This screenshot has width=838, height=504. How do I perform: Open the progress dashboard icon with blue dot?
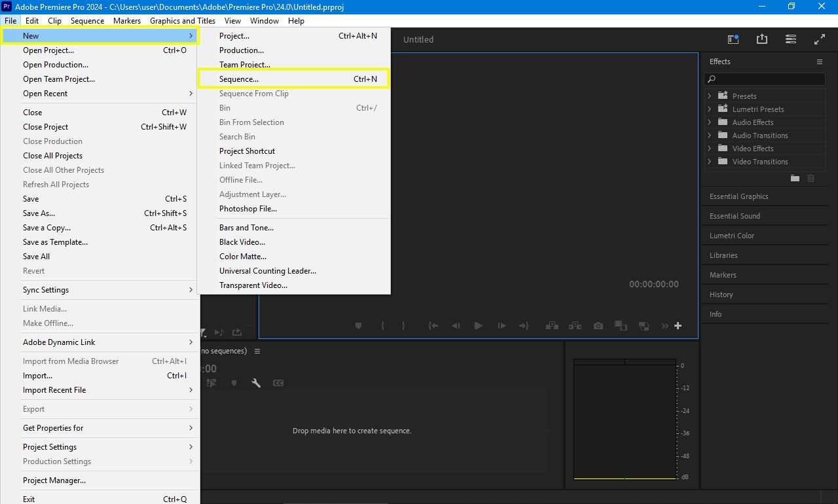tap(733, 39)
